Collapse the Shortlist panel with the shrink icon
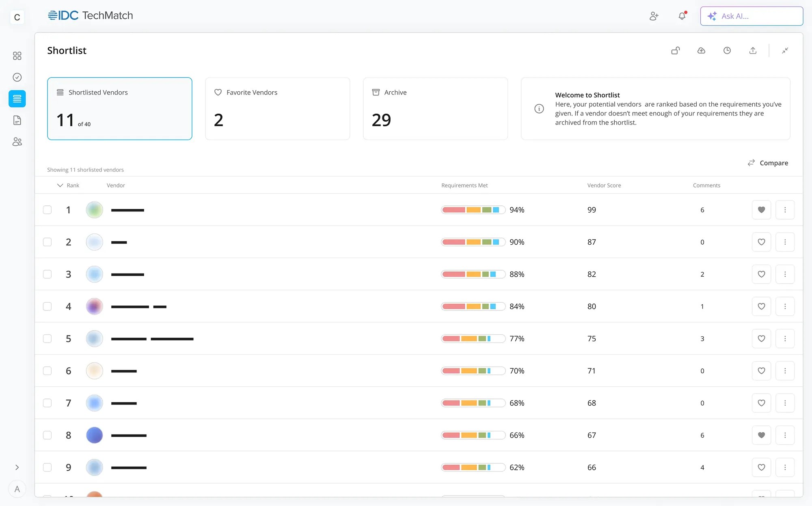Viewport: 812px width, 506px height. click(785, 50)
